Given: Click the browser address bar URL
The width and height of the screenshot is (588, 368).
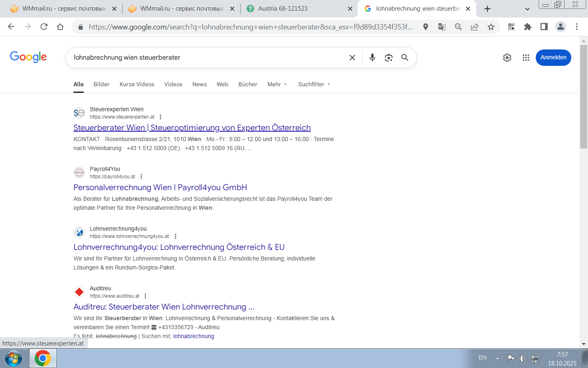Looking at the screenshot, I should pyautogui.click(x=251, y=27).
